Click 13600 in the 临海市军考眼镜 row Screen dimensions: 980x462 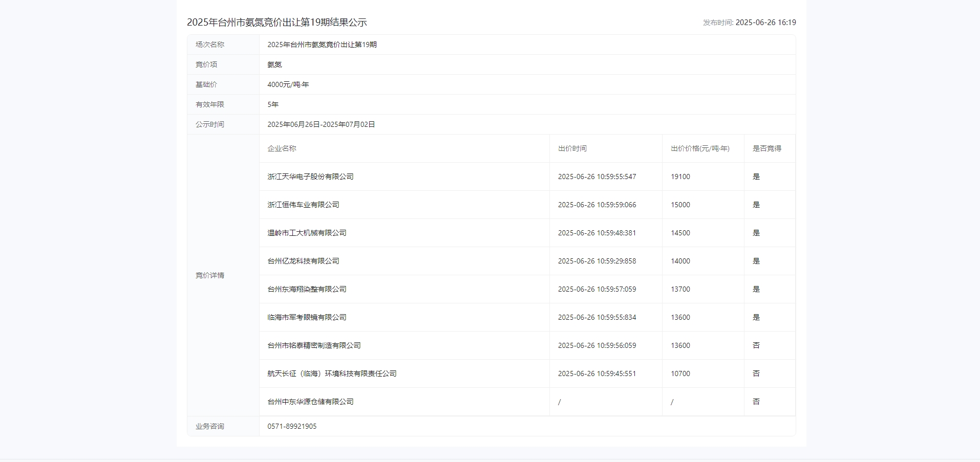(x=680, y=317)
